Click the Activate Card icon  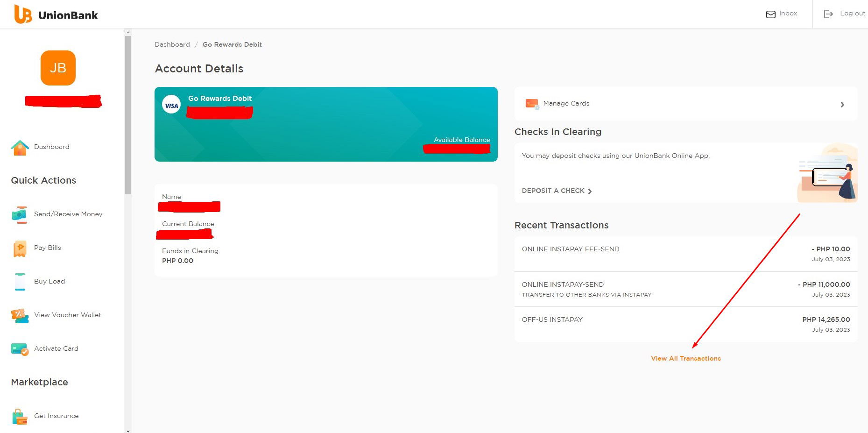[x=20, y=349]
